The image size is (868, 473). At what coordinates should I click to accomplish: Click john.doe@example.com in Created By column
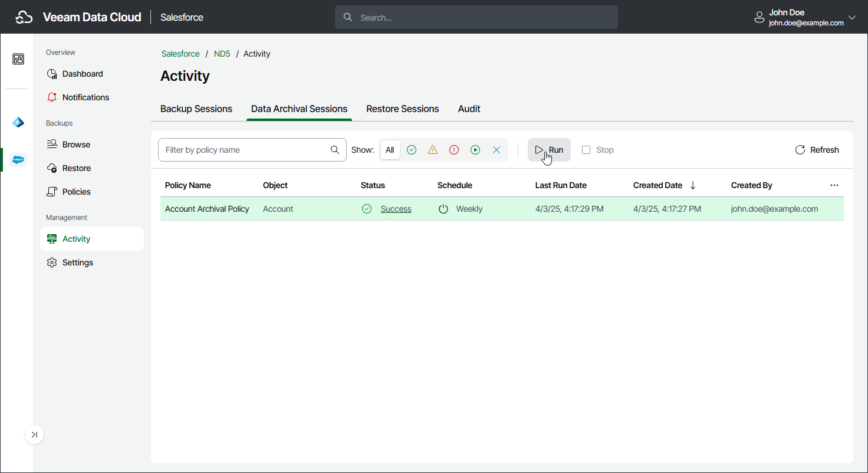775,209
